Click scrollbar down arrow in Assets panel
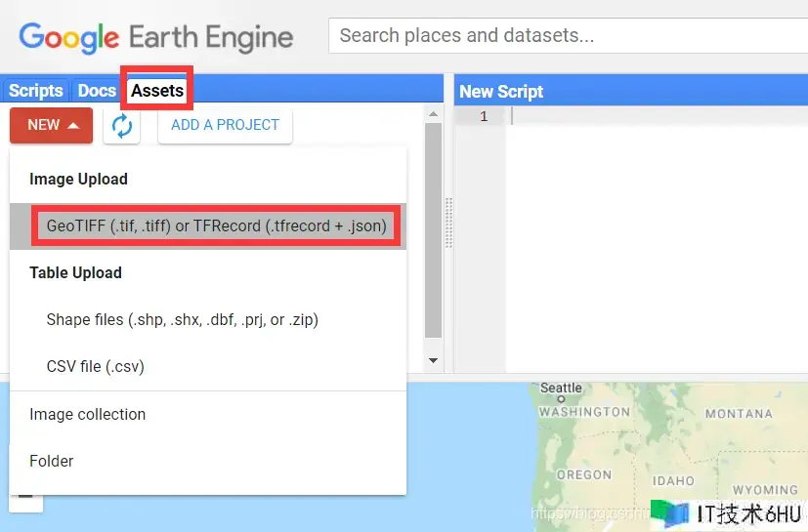The height and width of the screenshot is (532, 808). point(434,360)
